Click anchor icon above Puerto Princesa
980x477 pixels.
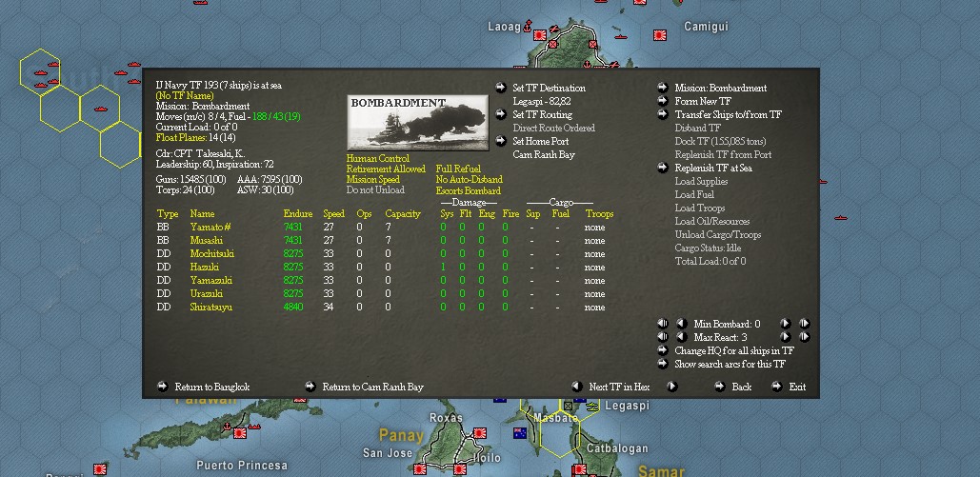pos(227,427)
